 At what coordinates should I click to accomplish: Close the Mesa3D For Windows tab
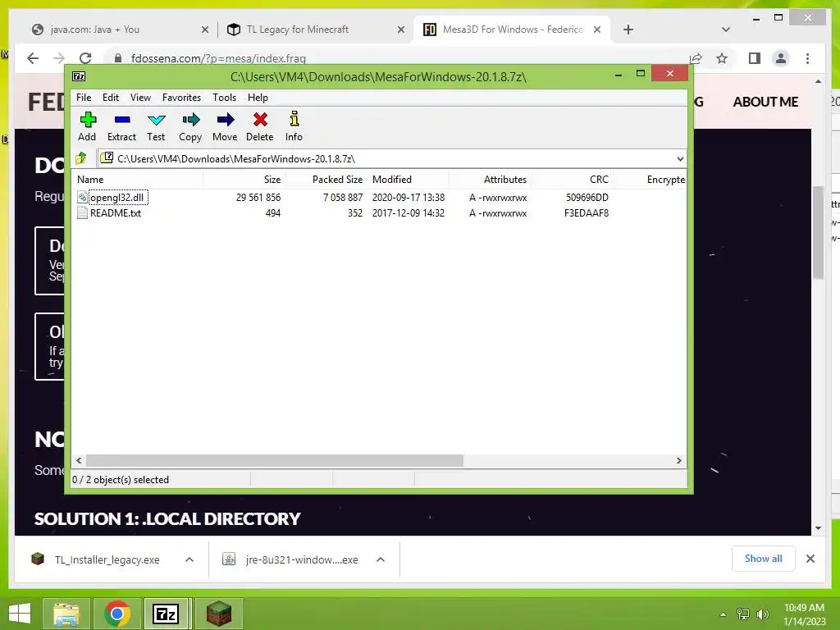(597, 30)
